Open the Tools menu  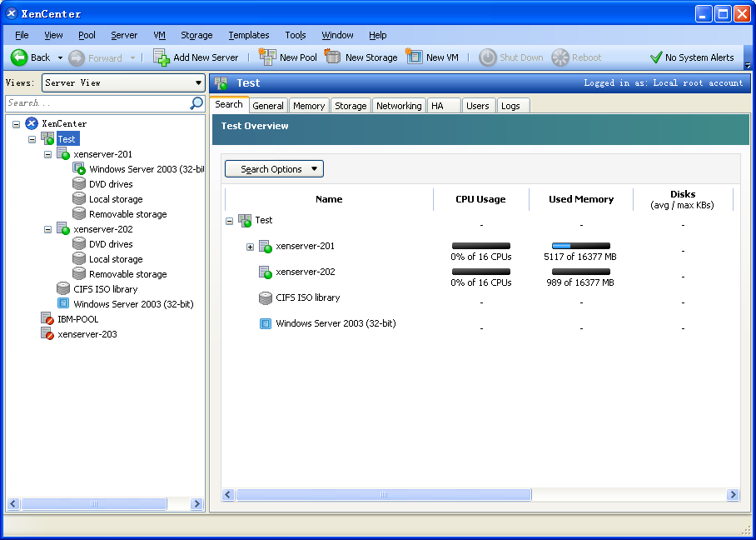(296, 35)
